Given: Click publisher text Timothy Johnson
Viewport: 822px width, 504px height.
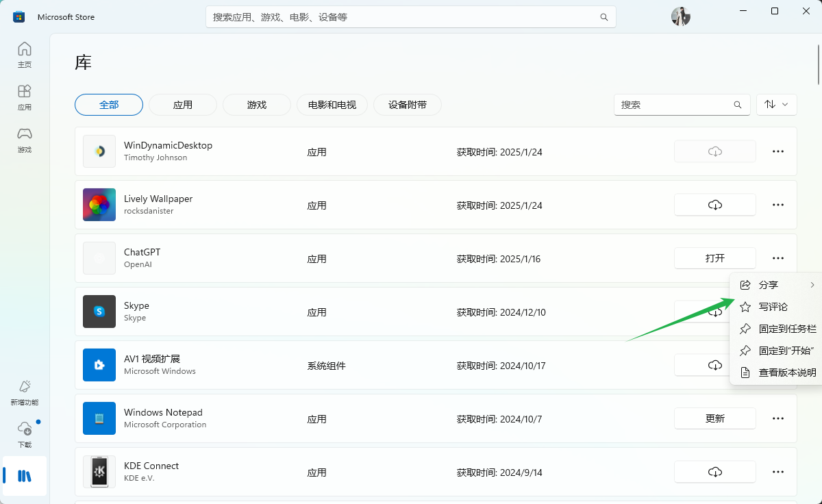Looking at the screenshot, I should tap(155, 157).
